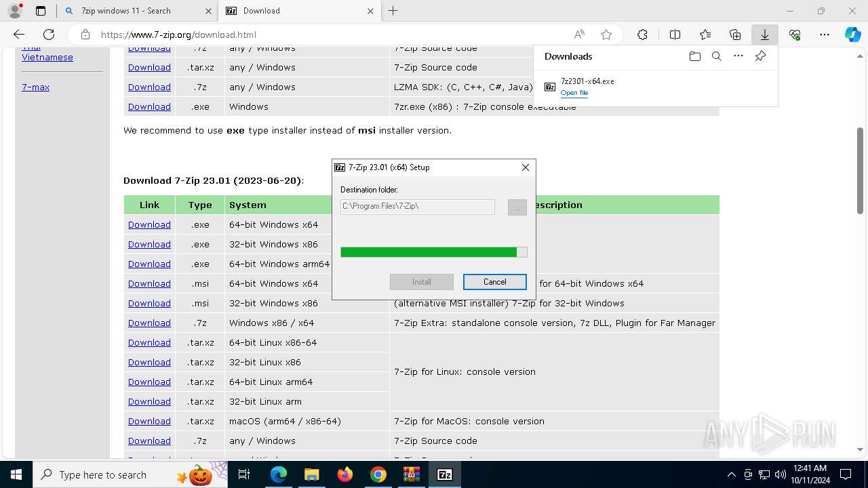The image size is (868, 488).
Task: Click the Open file link for 7z2301-x64.exe
Action: point(574,93)
